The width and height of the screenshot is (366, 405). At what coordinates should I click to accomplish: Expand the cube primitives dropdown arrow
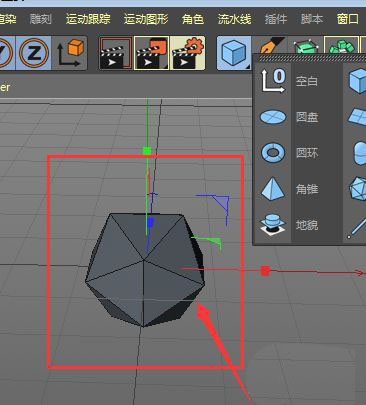tap(248, 67)
